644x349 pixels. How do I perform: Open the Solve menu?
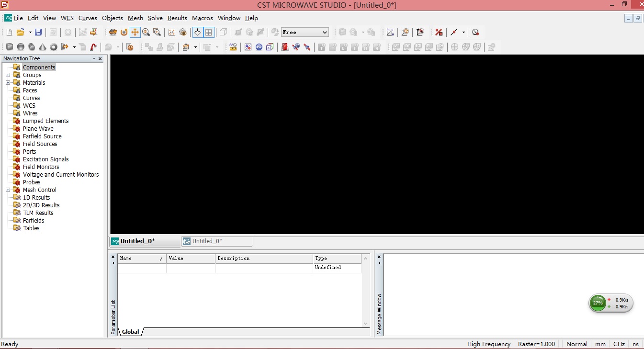[155, 18]
